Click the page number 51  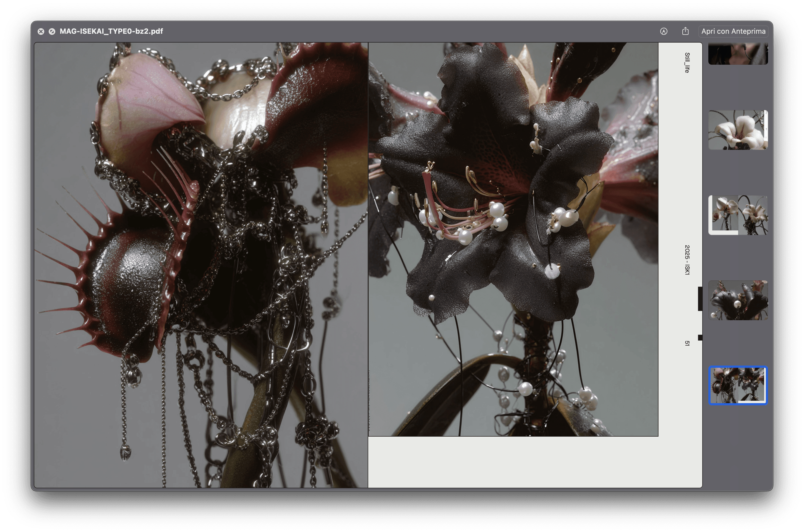[687, 343]
